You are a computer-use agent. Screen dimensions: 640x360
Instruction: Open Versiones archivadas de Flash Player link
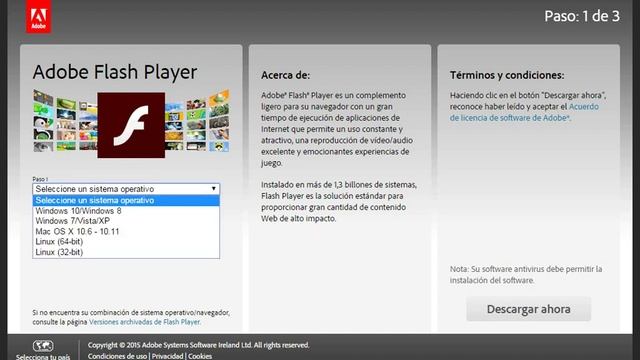coord(144,322)
